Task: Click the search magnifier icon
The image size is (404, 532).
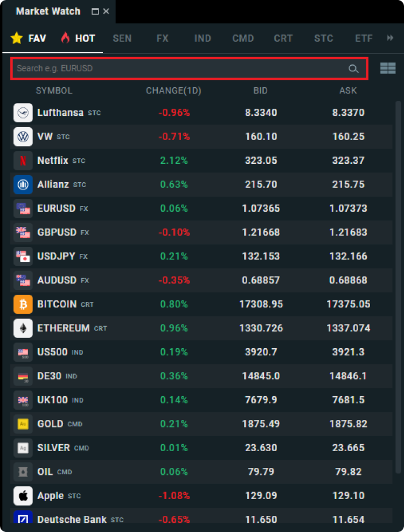Action: (353, 68)
